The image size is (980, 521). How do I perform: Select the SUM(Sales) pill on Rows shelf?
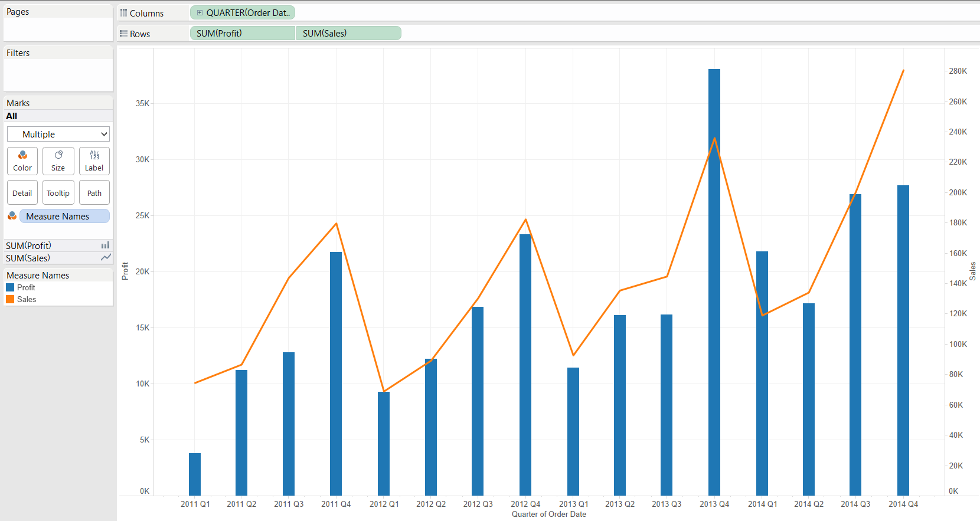(348, 33)
